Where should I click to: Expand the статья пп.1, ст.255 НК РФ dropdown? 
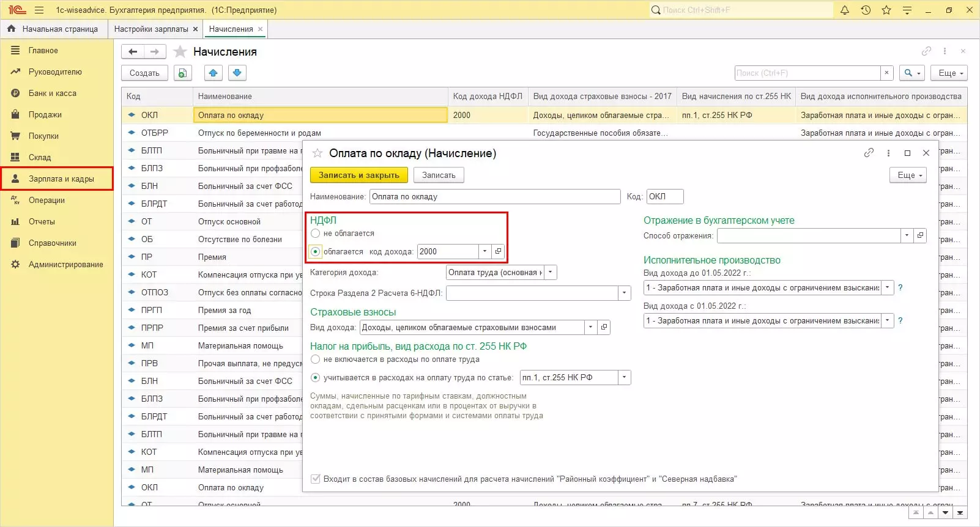(624, 378)
